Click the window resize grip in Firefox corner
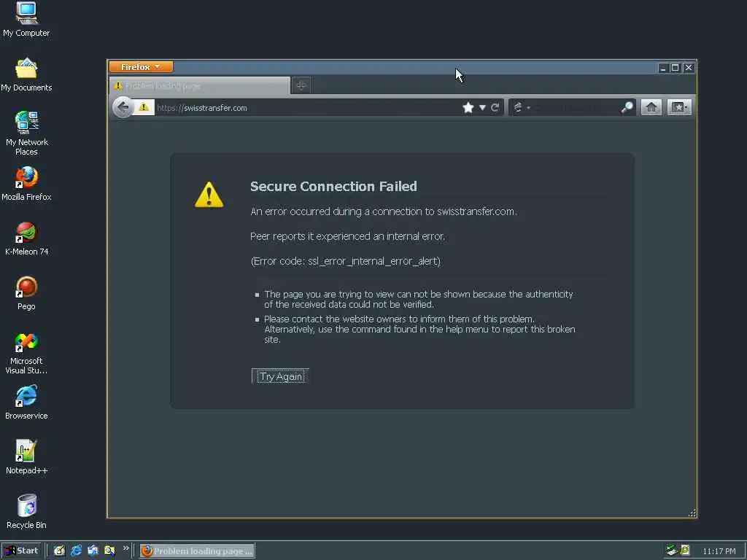747x560 pixels. pos(692,513)
